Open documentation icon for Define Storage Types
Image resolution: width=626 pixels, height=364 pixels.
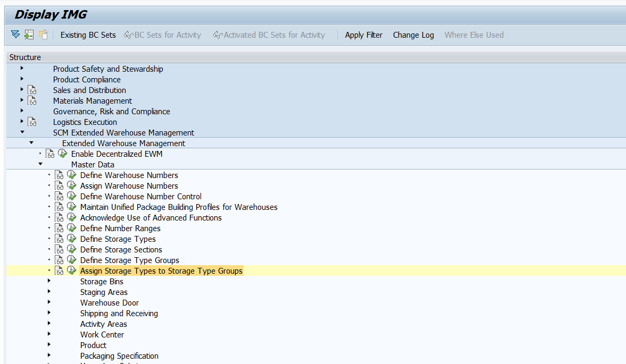tap(59, 239)
